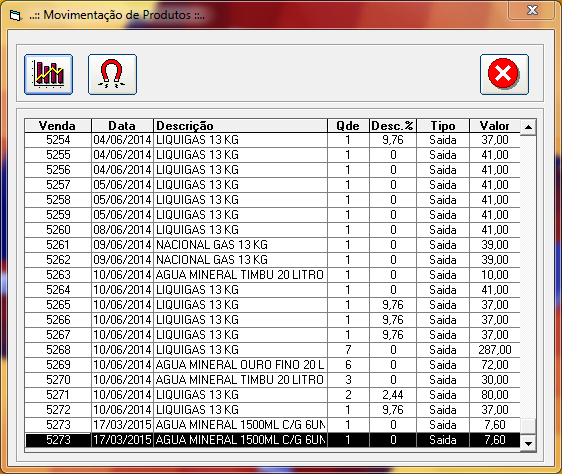Close the window with title bar X
Viewport: 562px width, 474px height.
point(532,10)
